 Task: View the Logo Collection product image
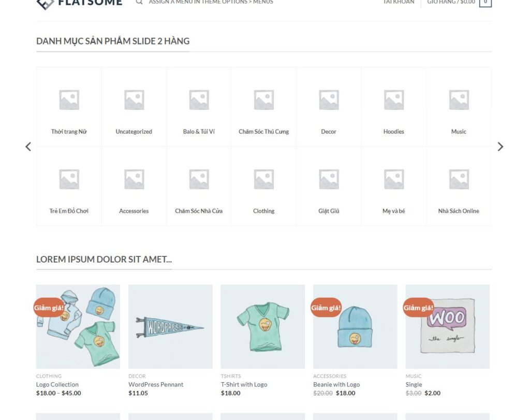click(78, 326)
